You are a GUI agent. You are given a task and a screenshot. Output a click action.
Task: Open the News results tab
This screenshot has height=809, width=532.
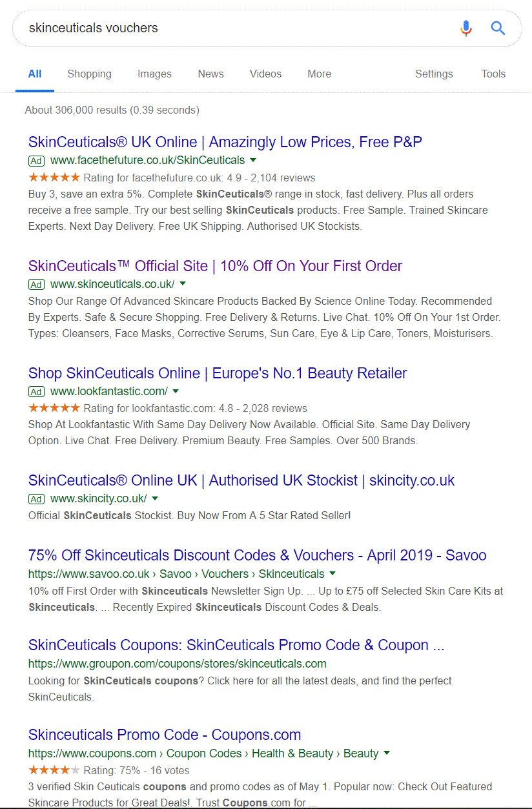tap(210, 74)
